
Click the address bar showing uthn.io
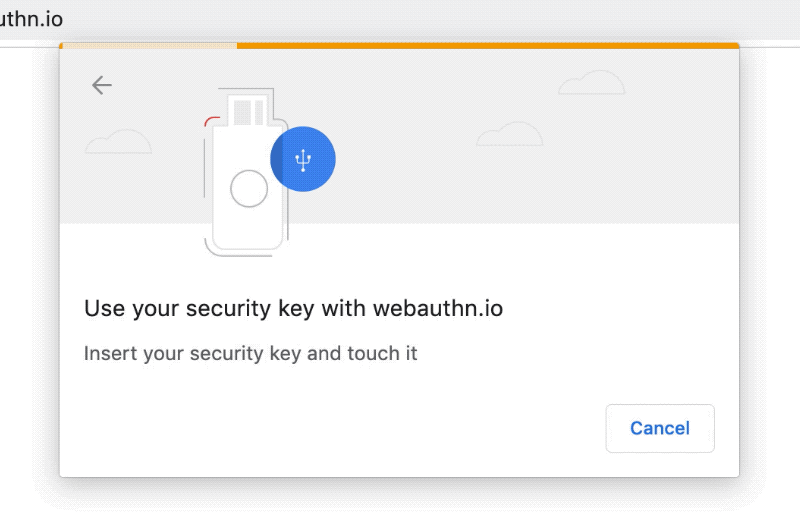tap(31, 19)
